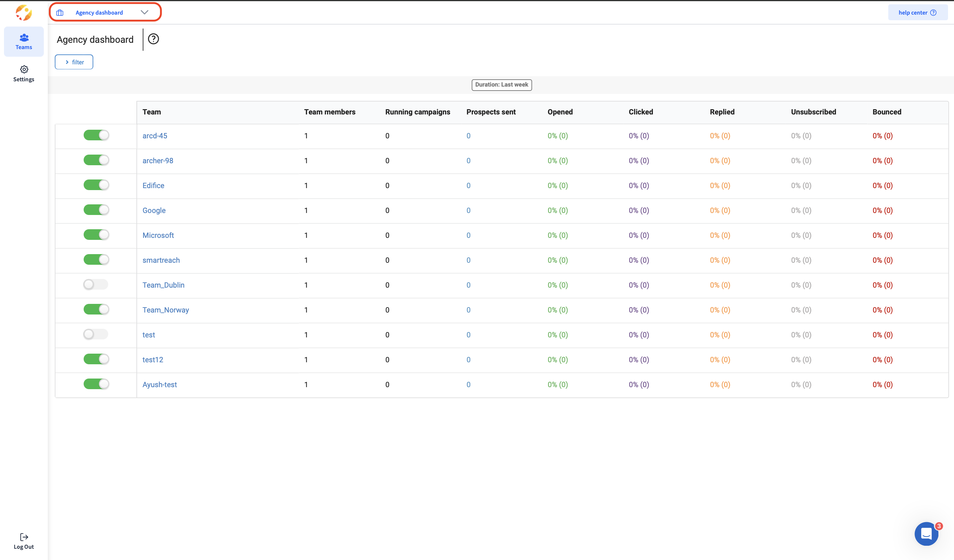The width and height of the screenshot is (954, 560).
Task: Click smartreach prospects sent count
Action: tap(468, 260)
